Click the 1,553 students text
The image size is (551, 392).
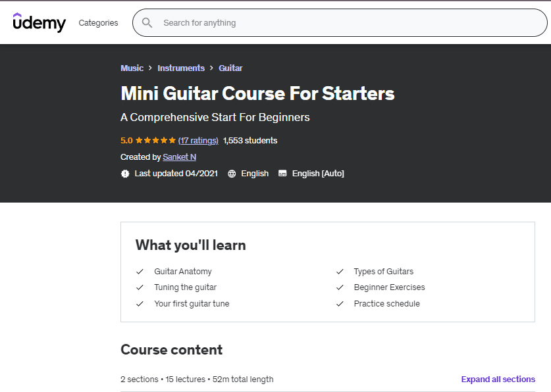coord(250,141)
